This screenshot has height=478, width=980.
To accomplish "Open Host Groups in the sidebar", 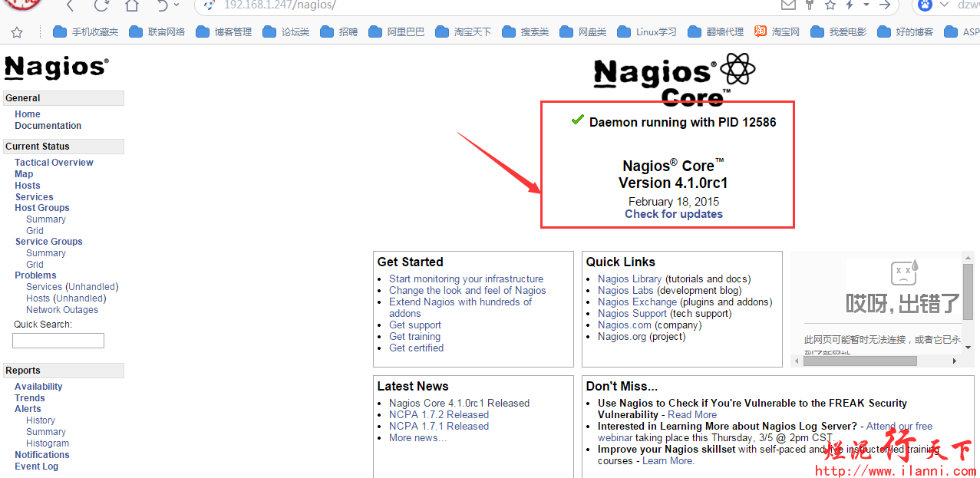I will (42, 208).
